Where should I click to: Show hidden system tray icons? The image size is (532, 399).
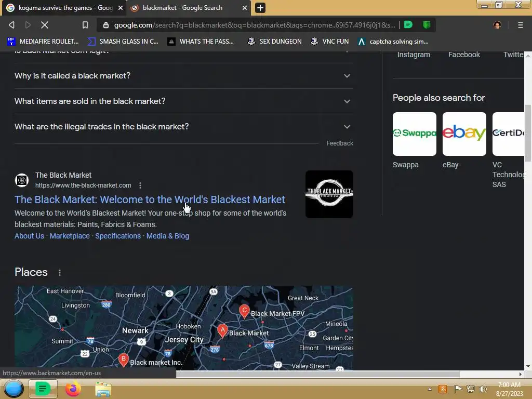[x=430, y=389]
